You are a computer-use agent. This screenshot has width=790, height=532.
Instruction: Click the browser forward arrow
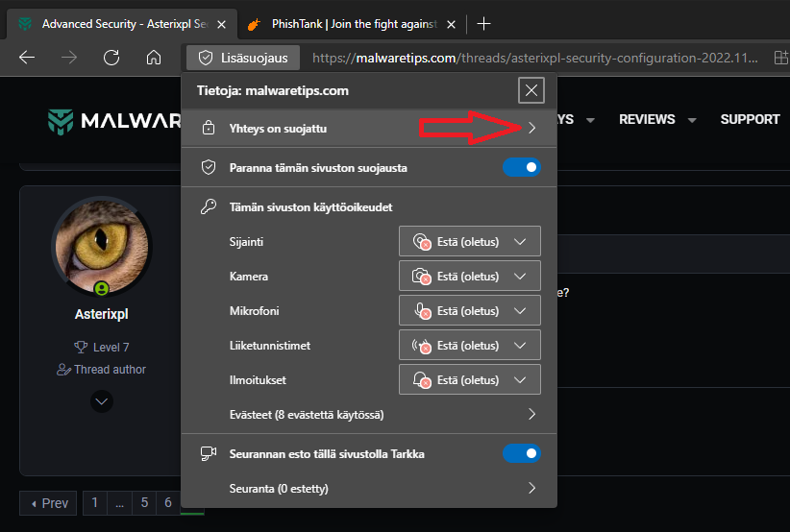click(x=68, y=58)
